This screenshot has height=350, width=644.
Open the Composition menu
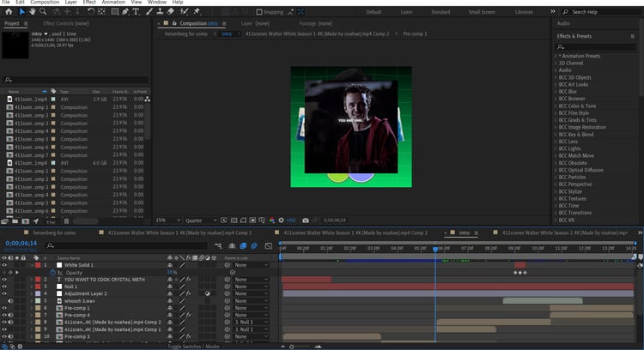coord(45,2)
